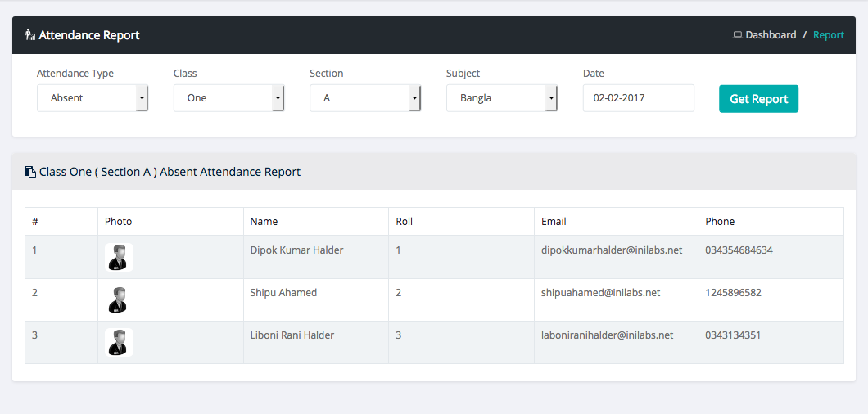The height and width of the screenshot is (414, 868).
Task: Click the Roll column header
Action: 405,222
